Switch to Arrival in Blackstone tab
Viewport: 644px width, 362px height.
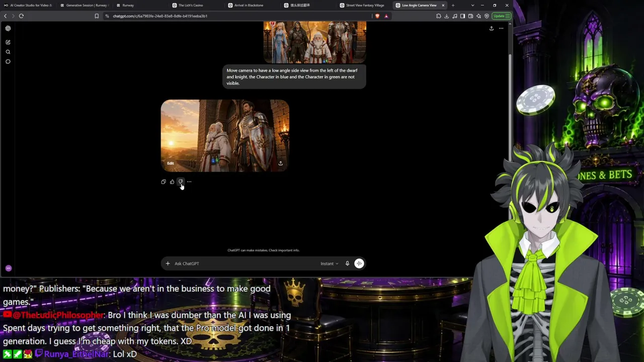point(251,6)
